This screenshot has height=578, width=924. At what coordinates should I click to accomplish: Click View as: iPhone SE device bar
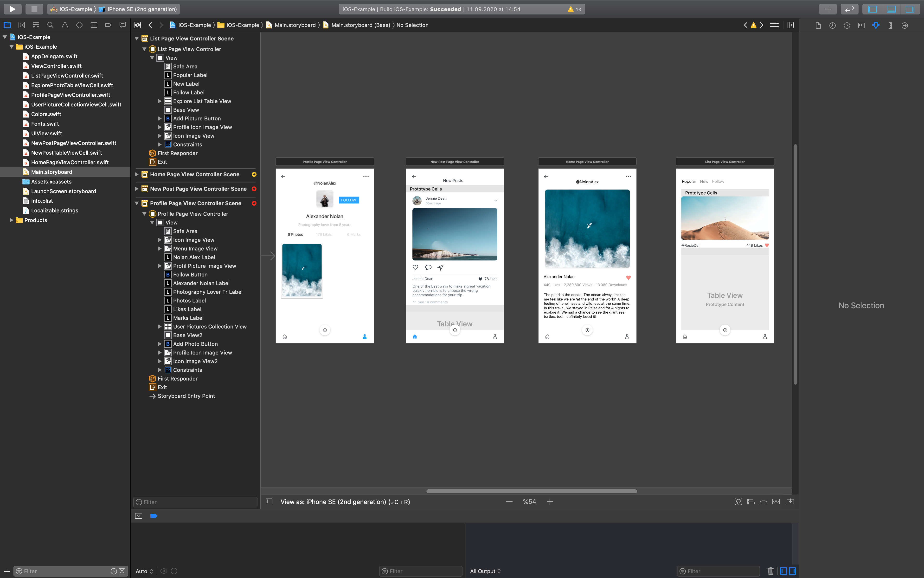coord(345,502)
